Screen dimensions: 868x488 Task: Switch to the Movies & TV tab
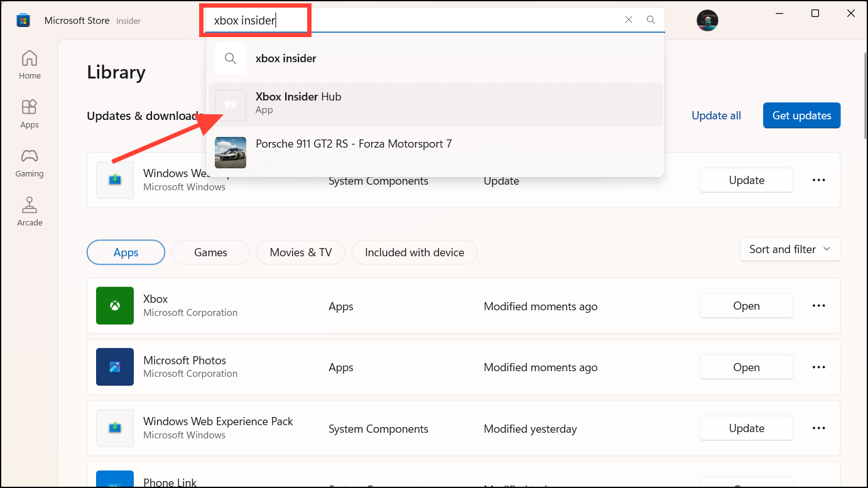[301, 252]
